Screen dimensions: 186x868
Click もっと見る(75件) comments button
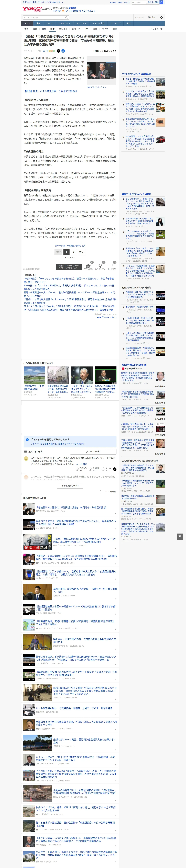70,486
